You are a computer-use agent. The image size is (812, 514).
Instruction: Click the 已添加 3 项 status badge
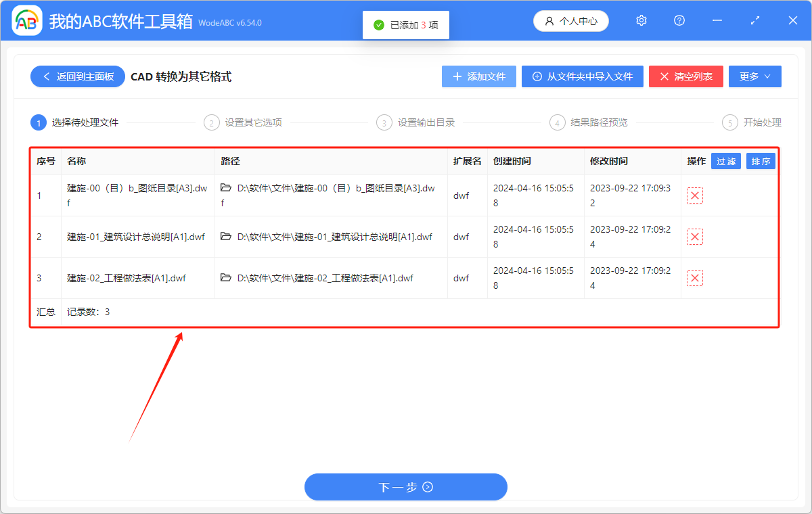(405, 25)
